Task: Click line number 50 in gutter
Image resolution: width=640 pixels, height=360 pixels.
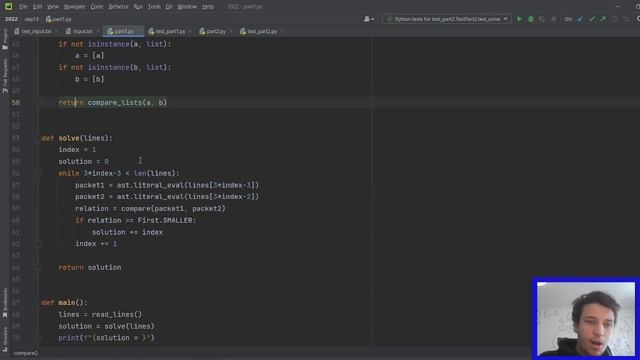Action: [x=16, y=102]
